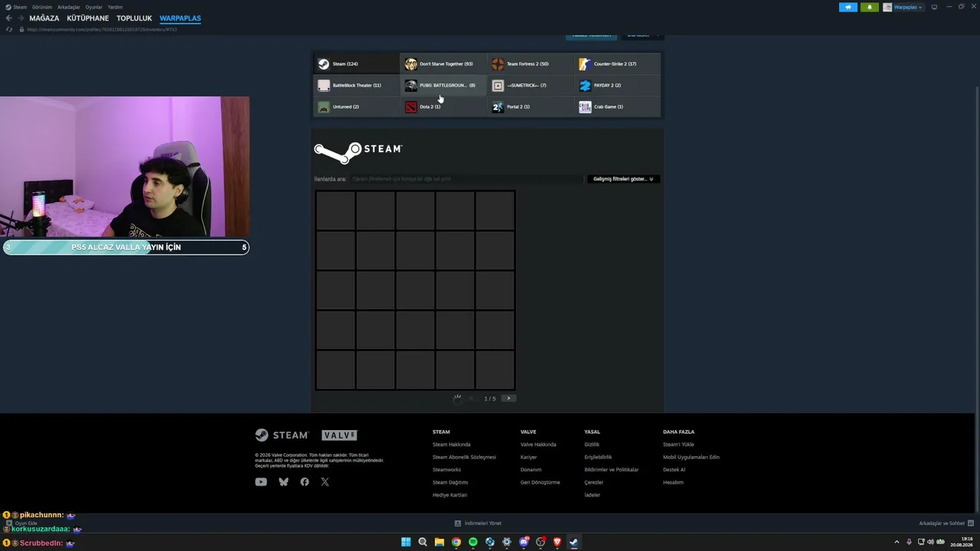980x551 pixels.
Task: Go to next inventory page
Action: (508, 398)
